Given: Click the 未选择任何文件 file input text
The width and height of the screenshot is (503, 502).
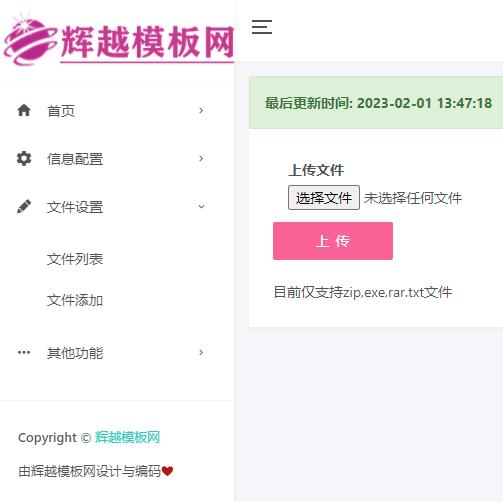Looking at the screenshot, I should point(413,198).
